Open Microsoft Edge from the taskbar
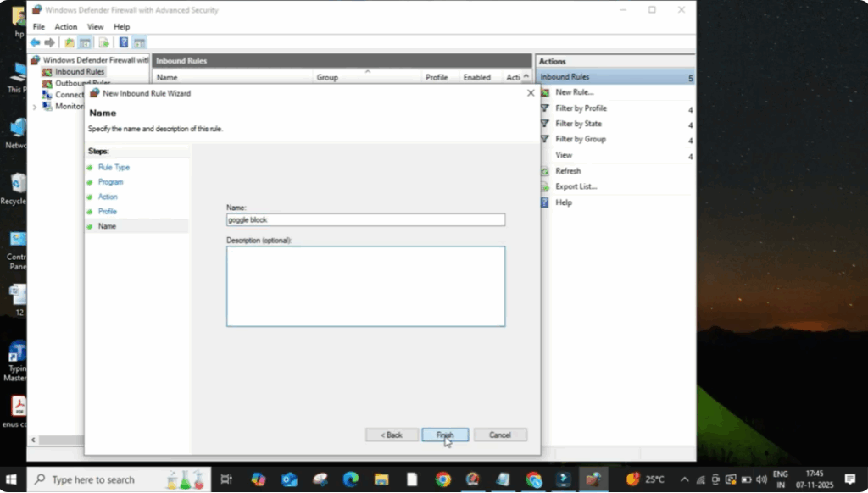The width and height of the screenshot is (868, 493). coord(351,479)
